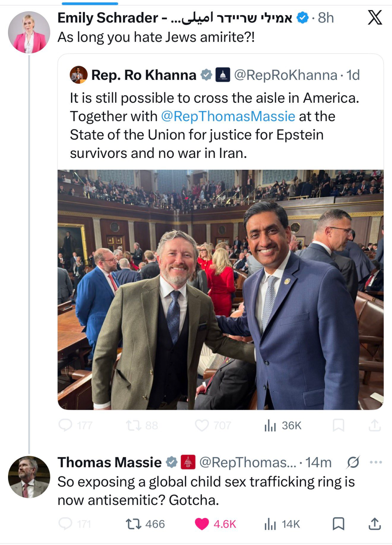
Task: Share Emily Schrader's post
Action: point(374,425)
